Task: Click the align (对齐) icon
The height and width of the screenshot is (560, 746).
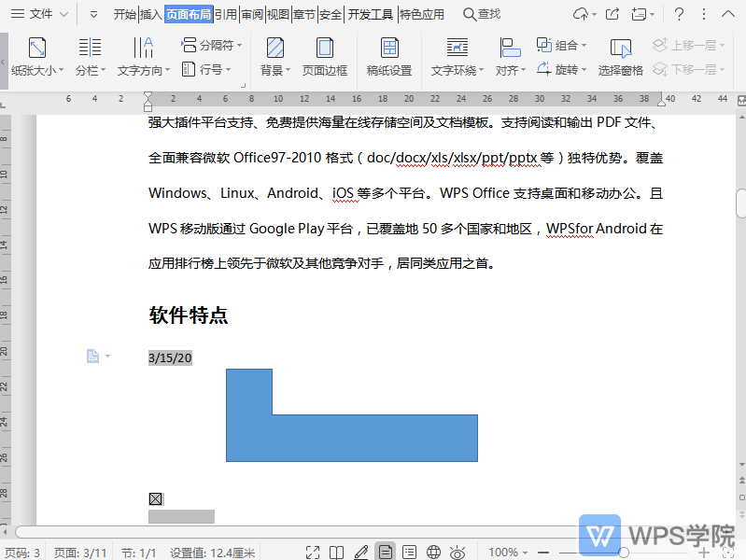Action: (x=510, y=49)
